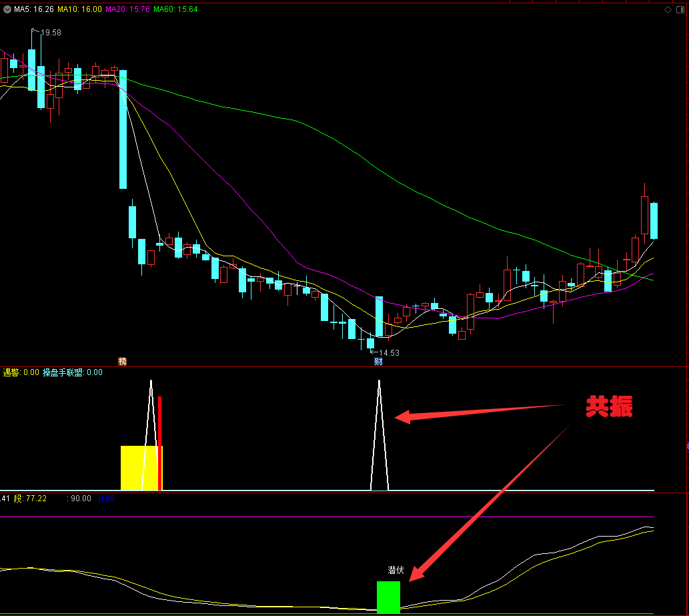Select the MA20: 15.76 label
689x616 pixels.
[127, 9]
